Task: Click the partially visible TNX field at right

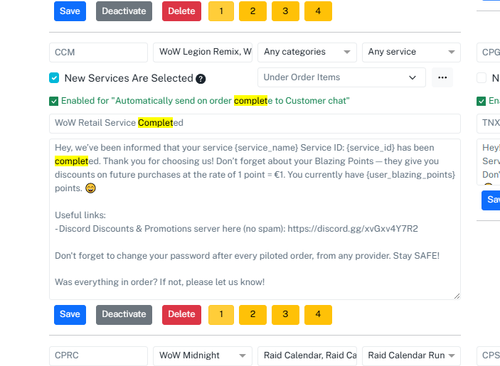Action: tap(489, 123)
